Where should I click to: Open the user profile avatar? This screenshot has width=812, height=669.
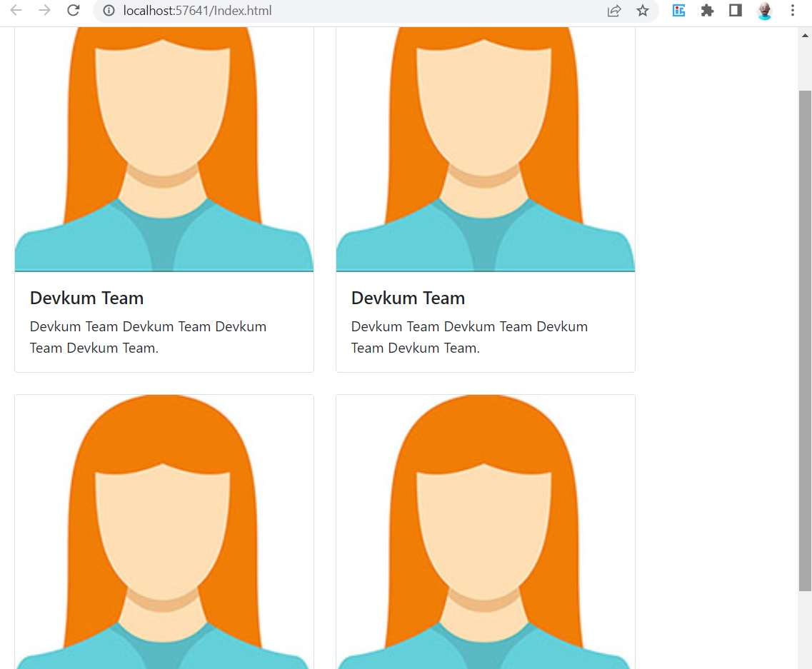pos(764,11)
